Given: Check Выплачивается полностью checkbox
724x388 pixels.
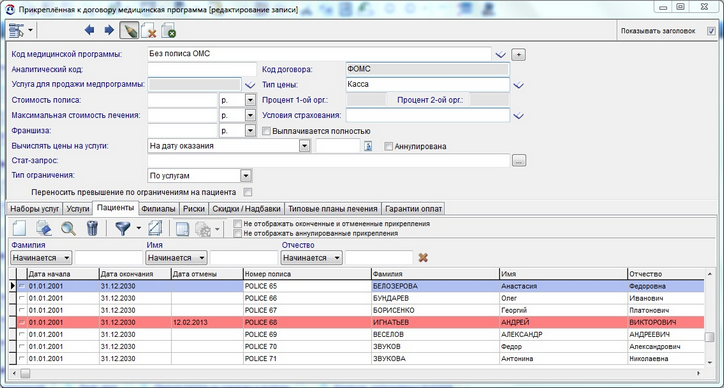Looking at the screenshot, I should 266,131.
